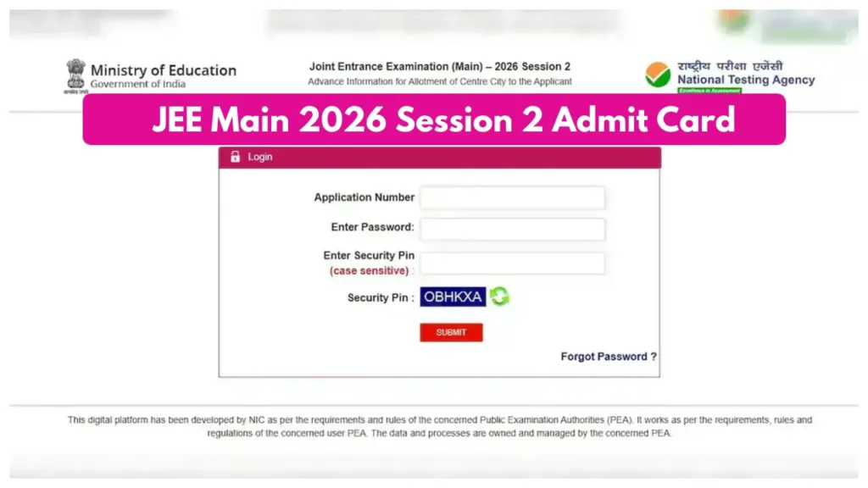Click the Advance Information subtitle text
Viewport: 868px width, 488px height.
[x=440, y=81]
